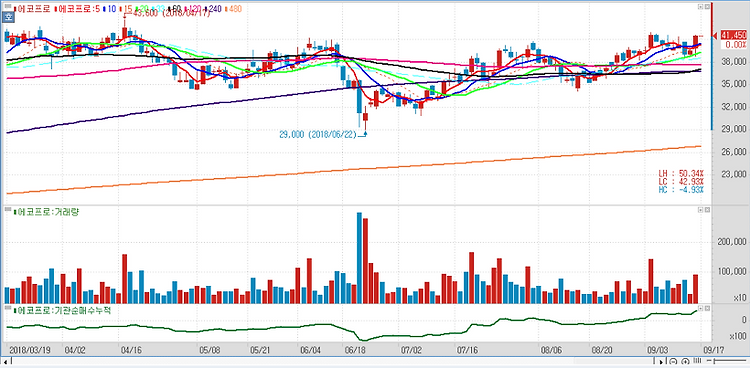750x368 pixels.
Task: Click the LC : 42.93% indicator text
Action: tap(681, 181)
